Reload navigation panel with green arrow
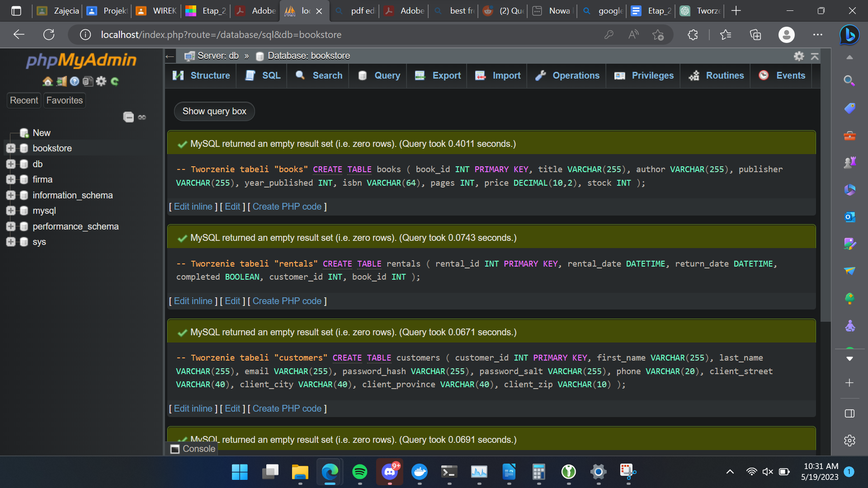This screenshot has height=488, width=868. click(115, 81)
